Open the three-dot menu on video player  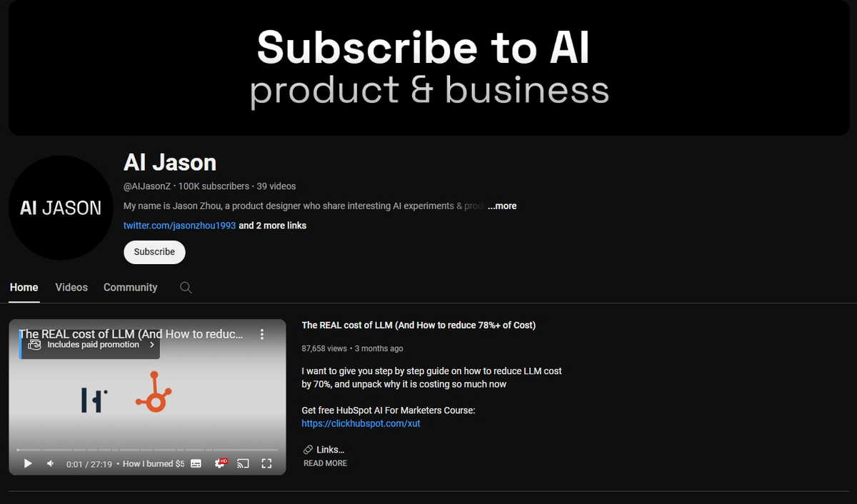(262, 334)
